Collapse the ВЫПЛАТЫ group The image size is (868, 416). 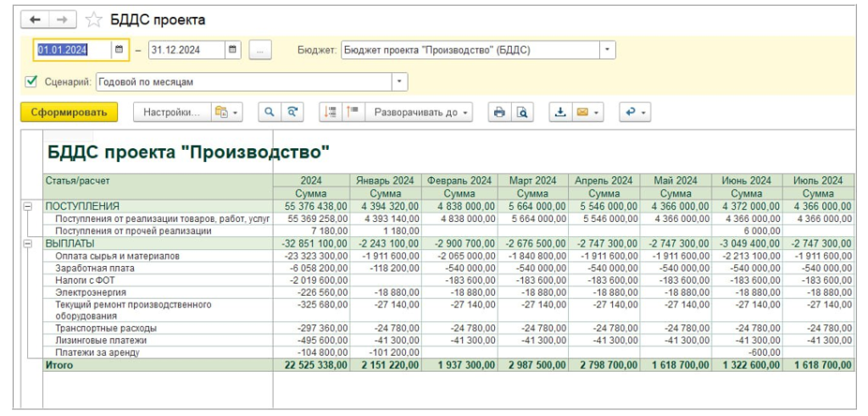point(27,242)
